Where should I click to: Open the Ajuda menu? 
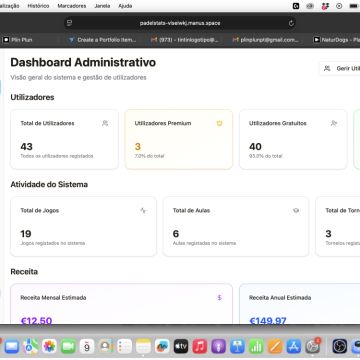125,6
